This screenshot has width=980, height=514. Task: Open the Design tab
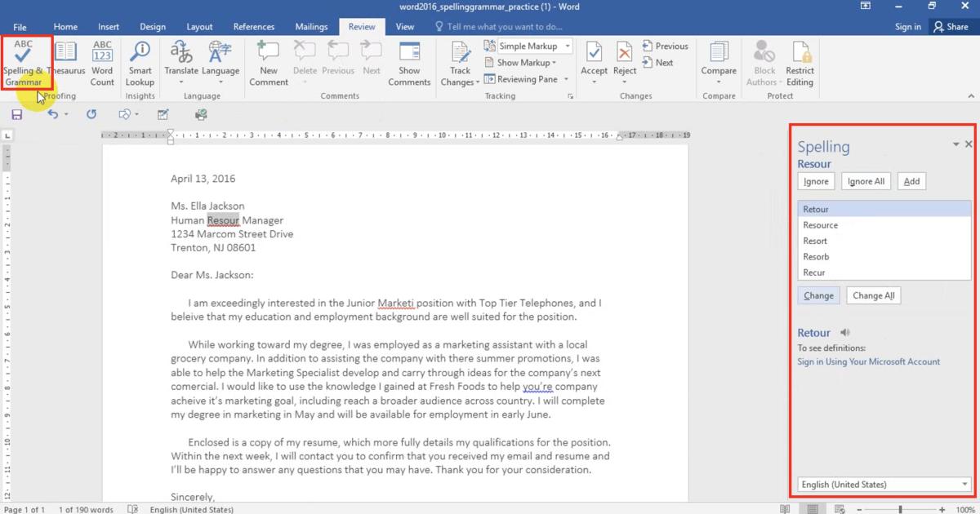[153, 27]
